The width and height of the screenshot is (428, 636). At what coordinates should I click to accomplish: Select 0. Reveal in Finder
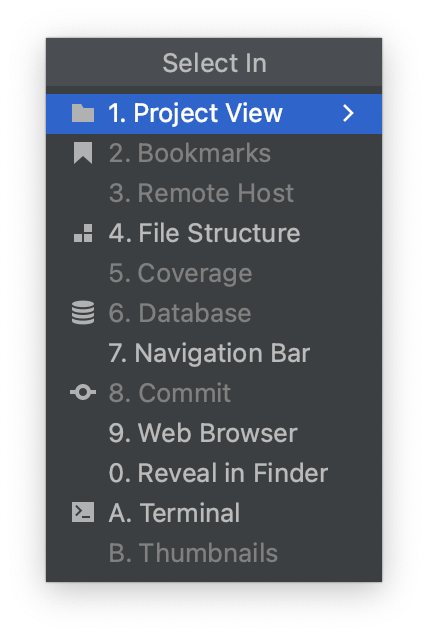(x=214, y=473)
